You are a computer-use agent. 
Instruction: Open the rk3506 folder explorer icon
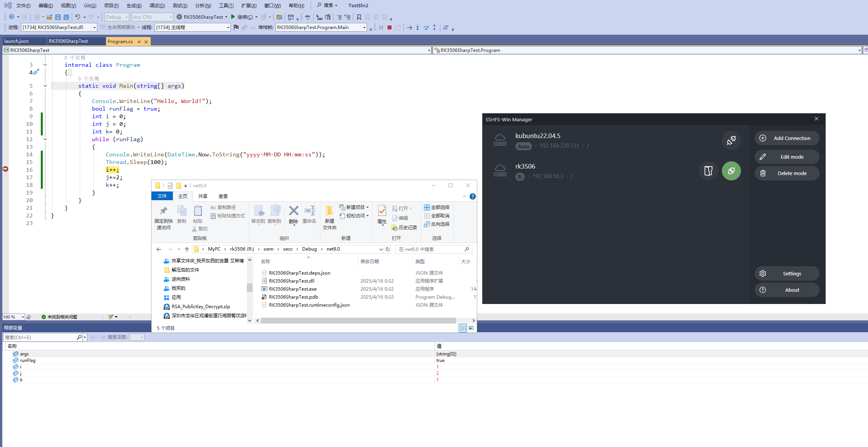tap(709, 171)
